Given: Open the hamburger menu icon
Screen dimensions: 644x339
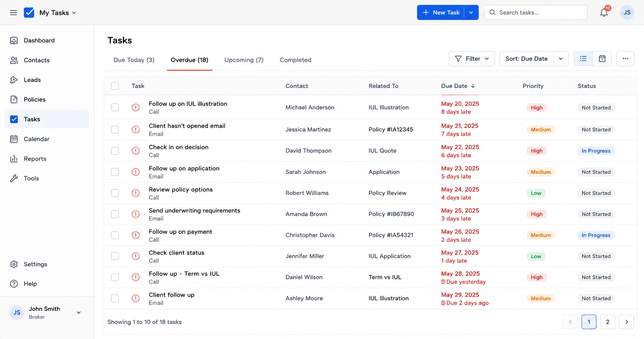Looking at the screenshot, I should [x=13, y=13].
